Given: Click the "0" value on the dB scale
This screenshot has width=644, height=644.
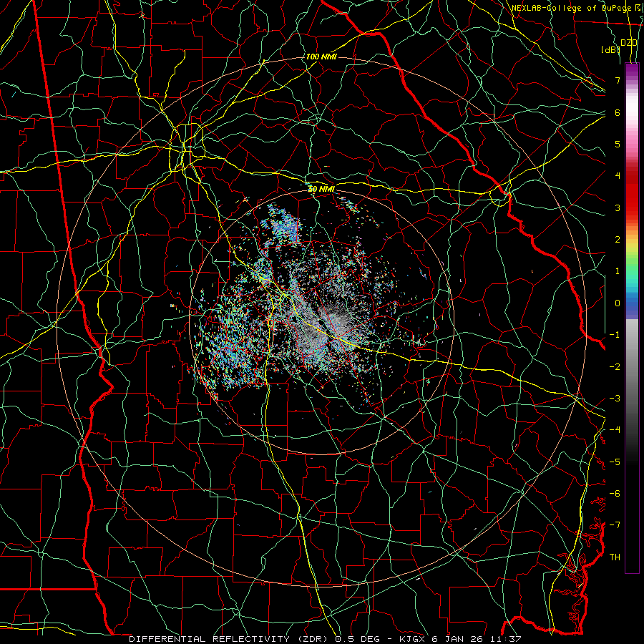Looking at the screenshot, I should point(618,303).
